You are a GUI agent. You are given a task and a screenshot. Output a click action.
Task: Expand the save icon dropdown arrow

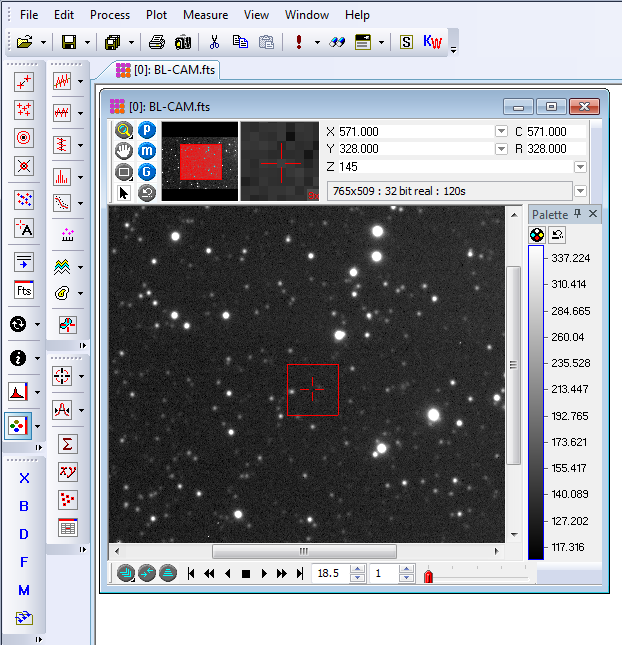coord(87,42)
